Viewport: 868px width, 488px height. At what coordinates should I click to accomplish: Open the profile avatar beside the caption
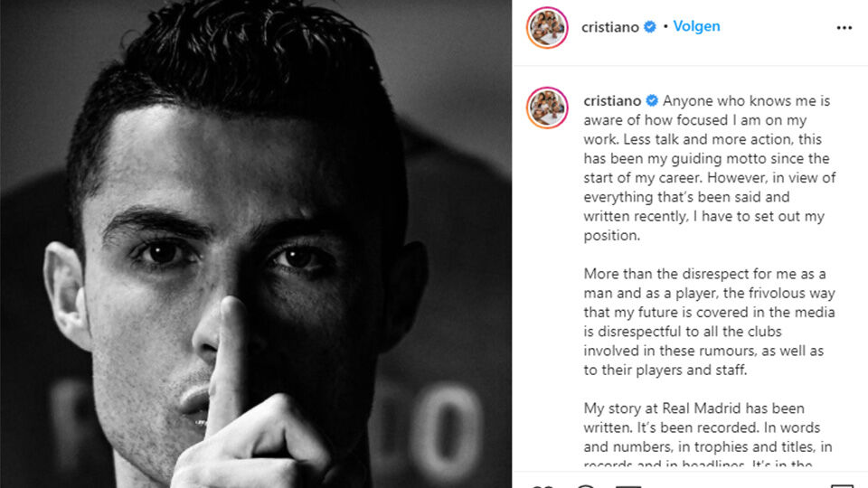[547, 108]
